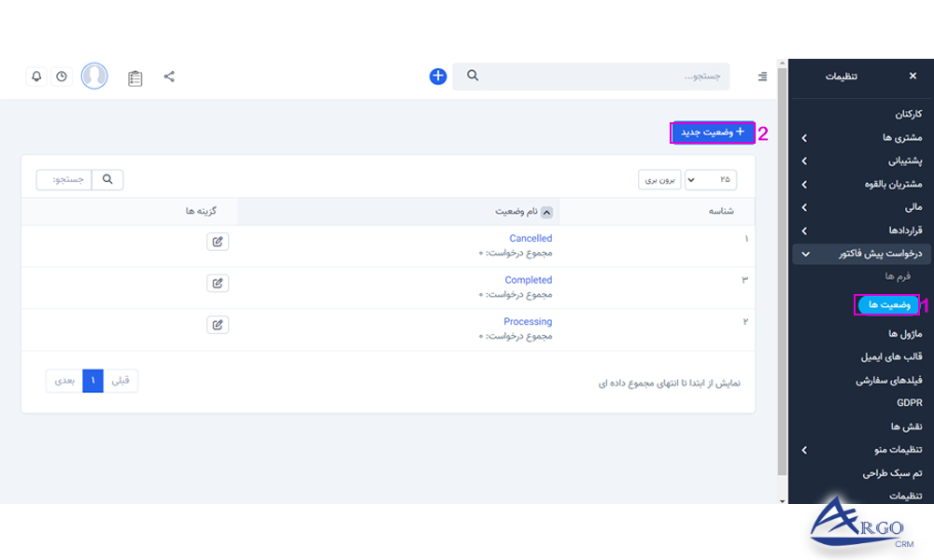Click the وضعیت جدید button
This screenshot has width=934, height=560.
tap(712, 133)
